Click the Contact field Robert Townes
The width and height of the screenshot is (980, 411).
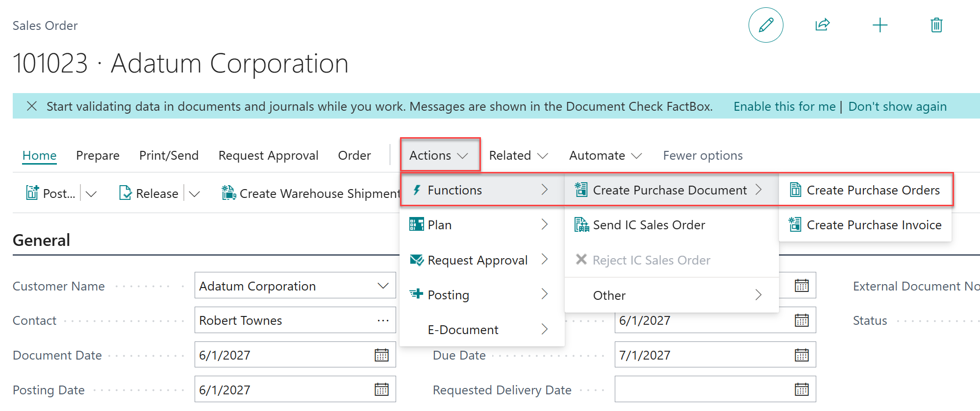pyautogui.click(x=295, y=320)
